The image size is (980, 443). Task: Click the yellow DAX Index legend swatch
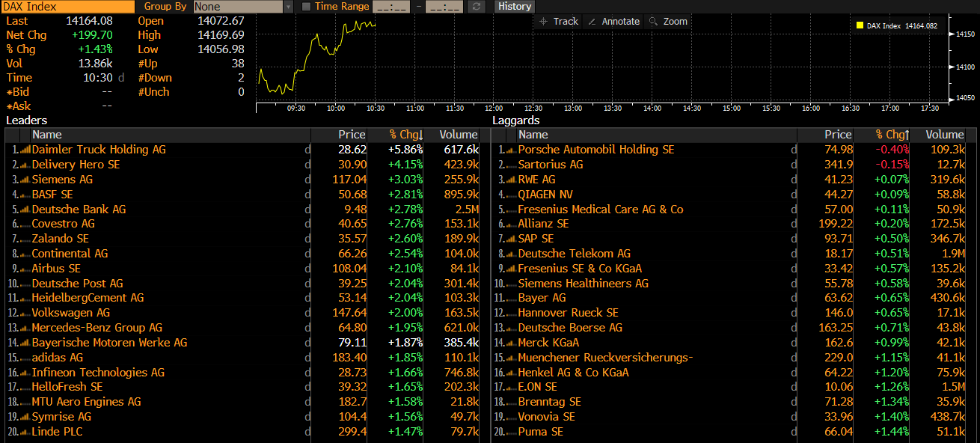click(860, 26)
